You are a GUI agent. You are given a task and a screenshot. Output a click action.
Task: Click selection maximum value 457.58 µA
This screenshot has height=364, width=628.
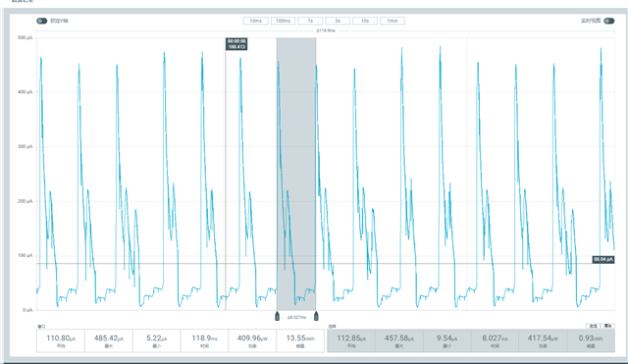(399, 338)
